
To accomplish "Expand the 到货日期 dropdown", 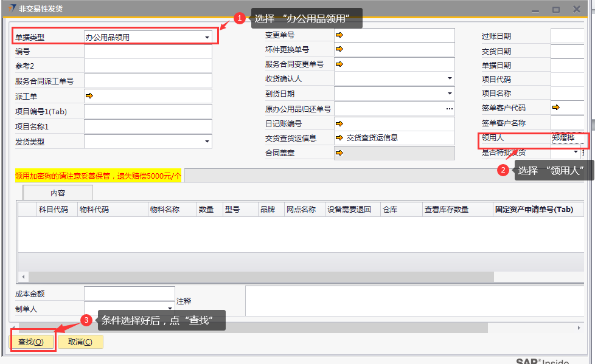I will coord(450,94).
